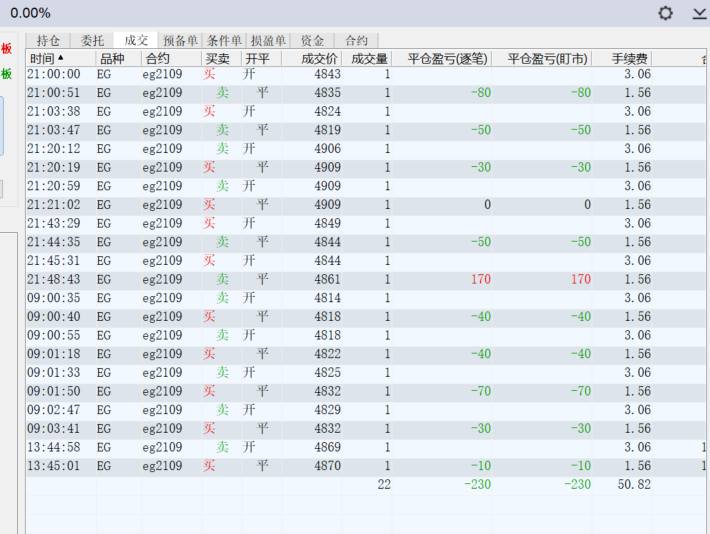
Task: Click the -80 value in 盯市 column
Action: tap(580, 93)
